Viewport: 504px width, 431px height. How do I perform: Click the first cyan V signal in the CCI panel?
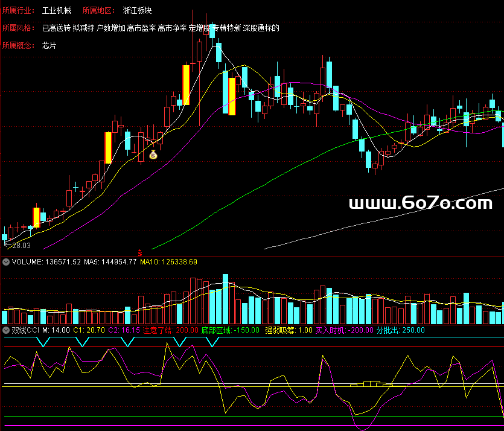click(x=42, y=342)
